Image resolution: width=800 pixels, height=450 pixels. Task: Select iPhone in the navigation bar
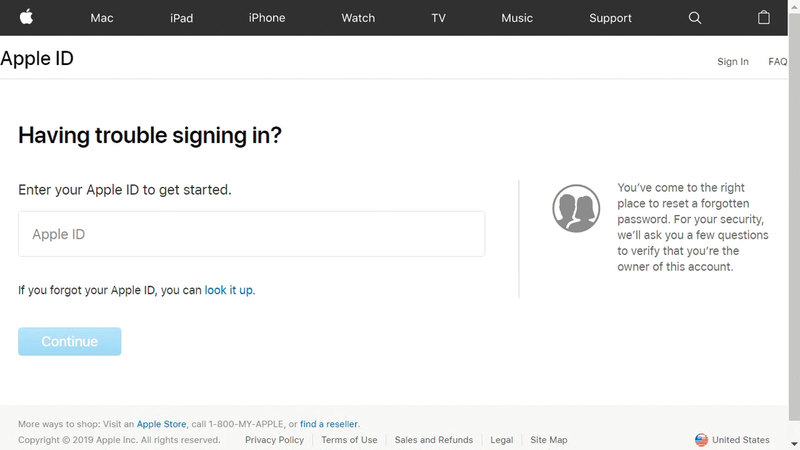point(266,18)
